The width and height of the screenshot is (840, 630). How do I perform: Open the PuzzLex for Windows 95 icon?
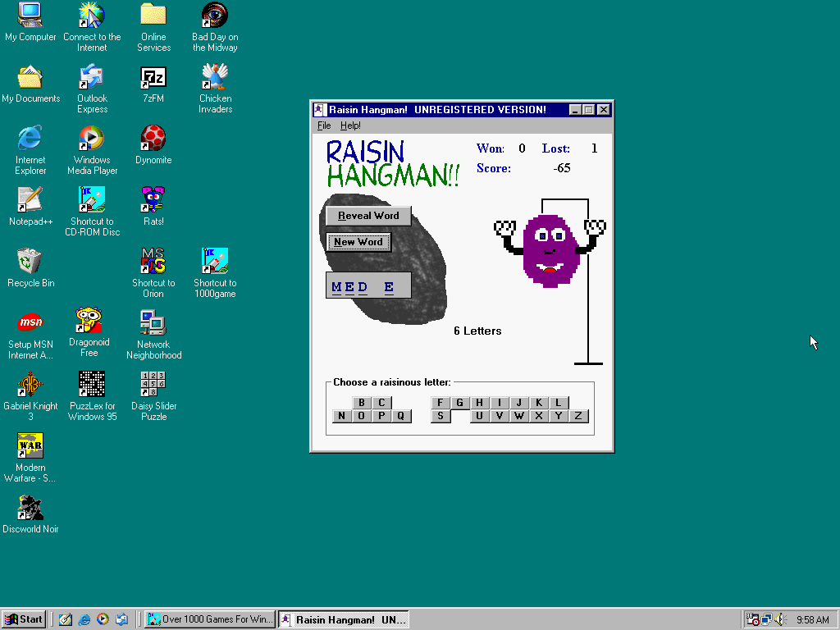92,385
